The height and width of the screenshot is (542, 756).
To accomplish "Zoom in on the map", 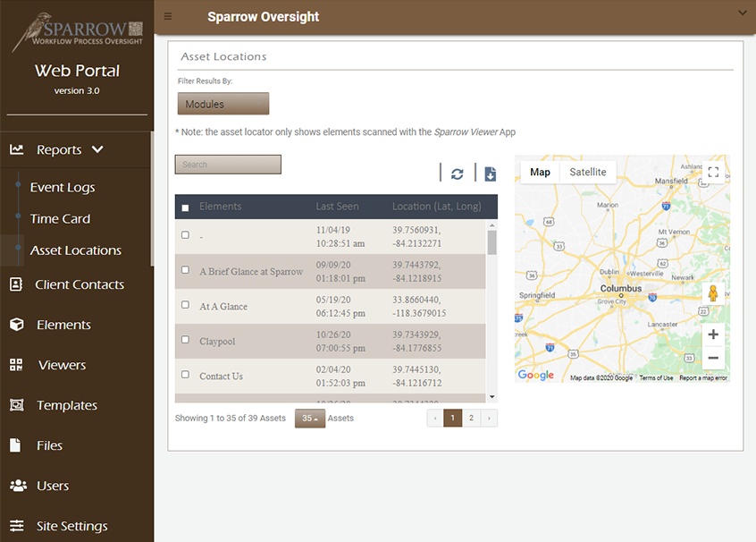I will click(712, 335).
